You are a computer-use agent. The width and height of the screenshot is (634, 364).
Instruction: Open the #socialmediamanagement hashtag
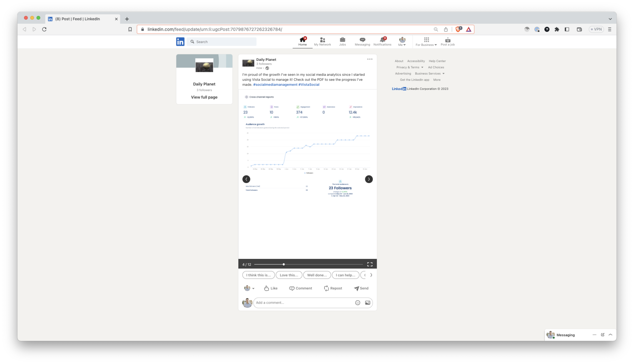(275, 85)
